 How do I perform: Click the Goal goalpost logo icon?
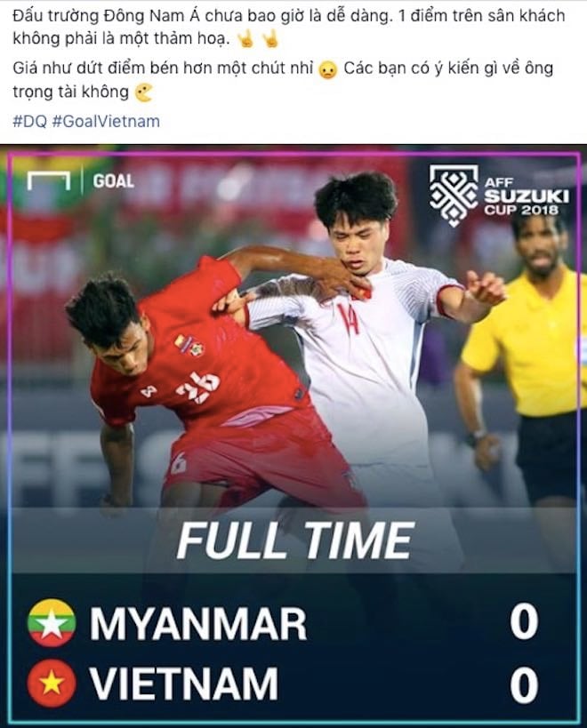(48, 181)
